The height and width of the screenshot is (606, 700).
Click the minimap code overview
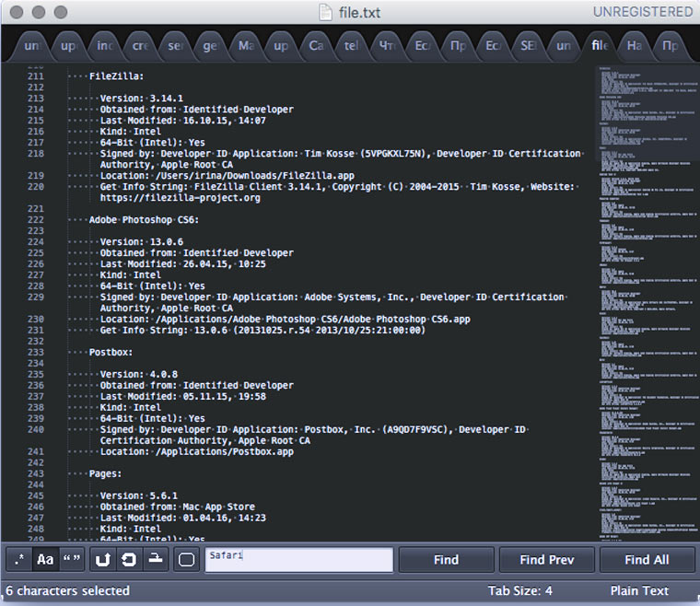pyautogui.click(x=647, y=303)
